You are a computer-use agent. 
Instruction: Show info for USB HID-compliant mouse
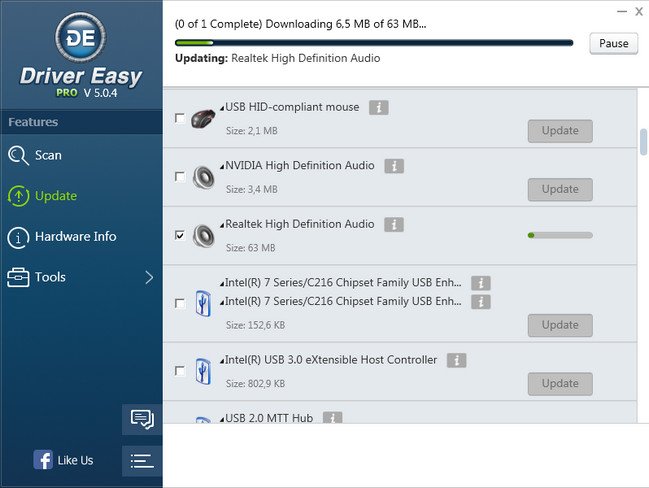click(378, 108)
